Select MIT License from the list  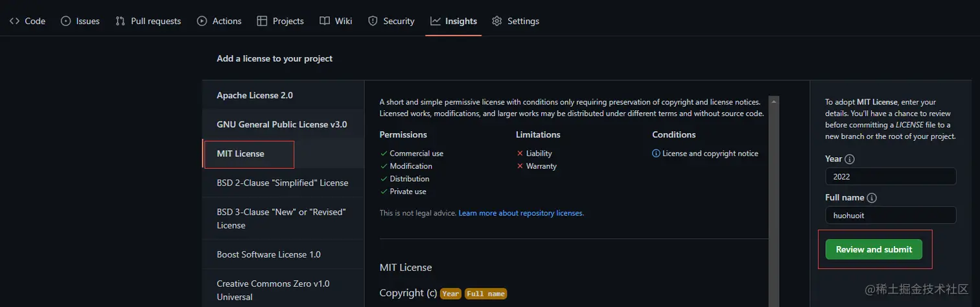tap(240, 154)
